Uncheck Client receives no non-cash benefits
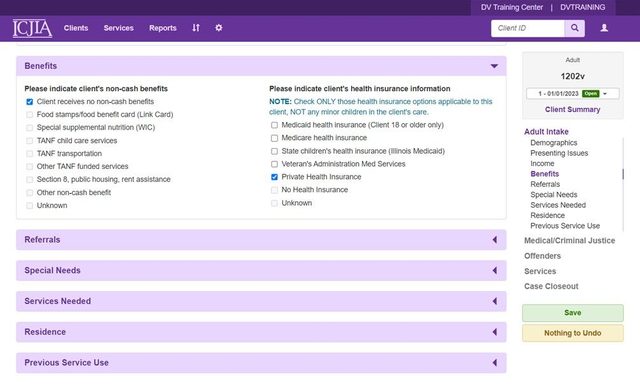 (x=29, y=102)
